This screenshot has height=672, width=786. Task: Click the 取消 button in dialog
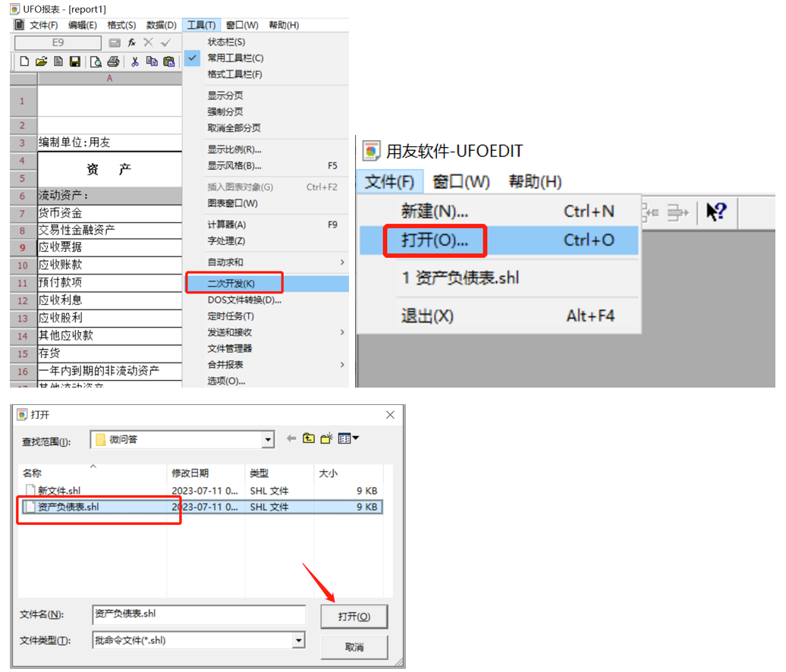354,647
